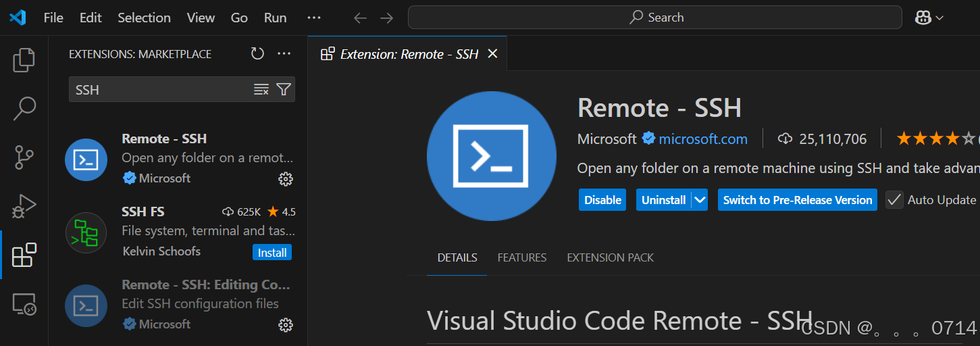Open the Copilot chat icon menu
The height and width of the screenshot is (346, 980).
923,18
